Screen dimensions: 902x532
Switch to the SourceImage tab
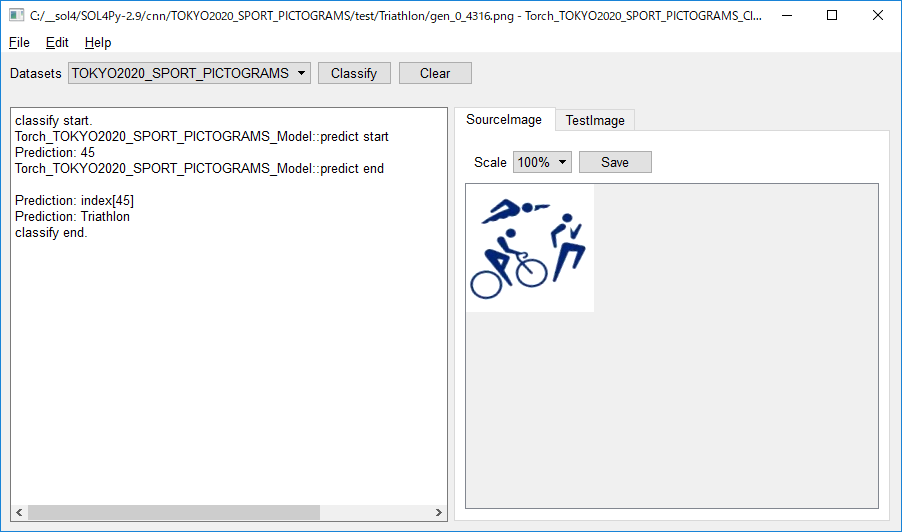(504, 119)
